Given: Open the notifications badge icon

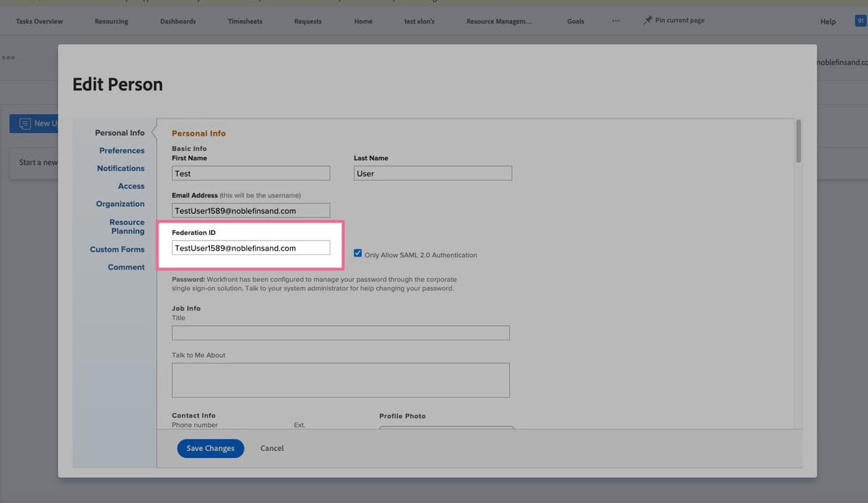Looking at the screenshot, I should click(x=861, y=21).
